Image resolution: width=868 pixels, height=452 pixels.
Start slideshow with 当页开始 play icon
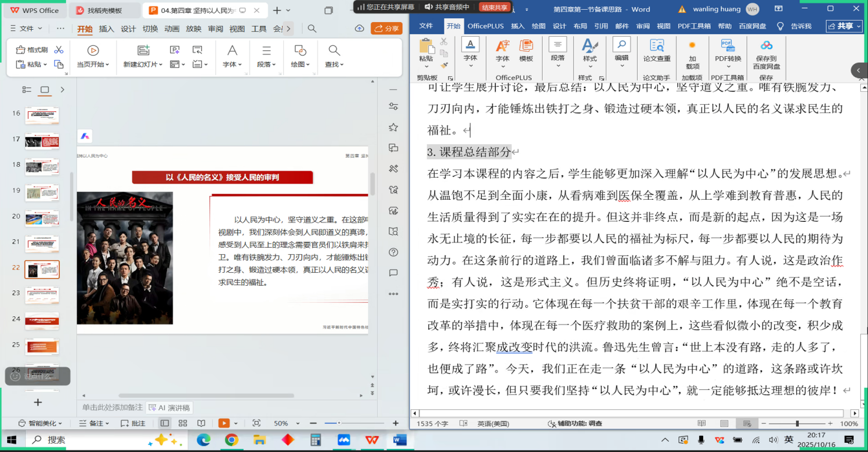93,51
